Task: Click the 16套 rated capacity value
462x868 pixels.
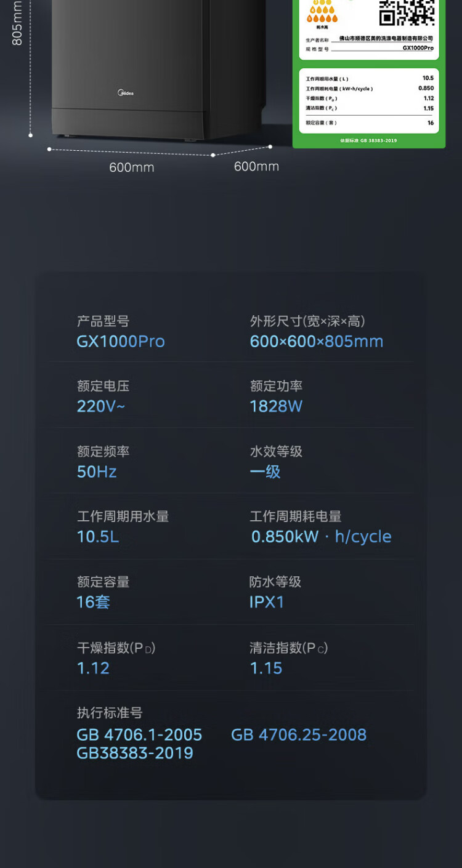Action: click(x=93, y=602)
